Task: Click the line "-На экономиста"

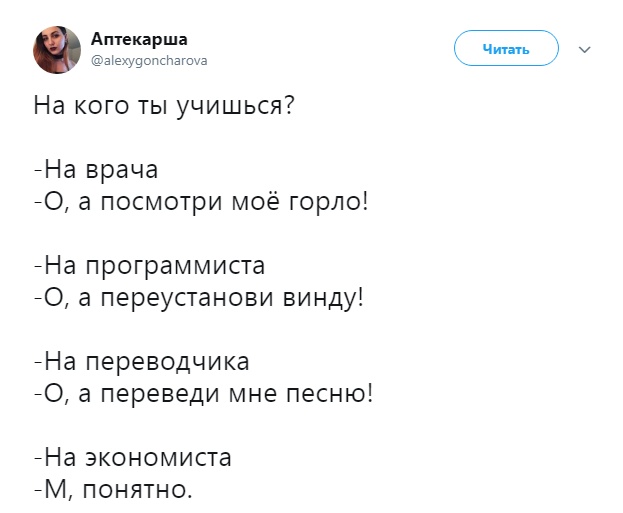Action: click(x=133, y=458)
